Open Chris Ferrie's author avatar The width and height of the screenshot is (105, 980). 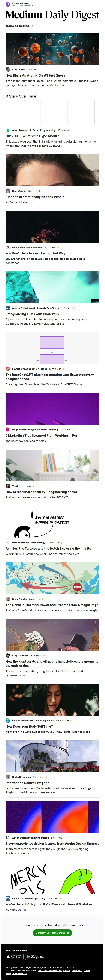pos(8,70)
